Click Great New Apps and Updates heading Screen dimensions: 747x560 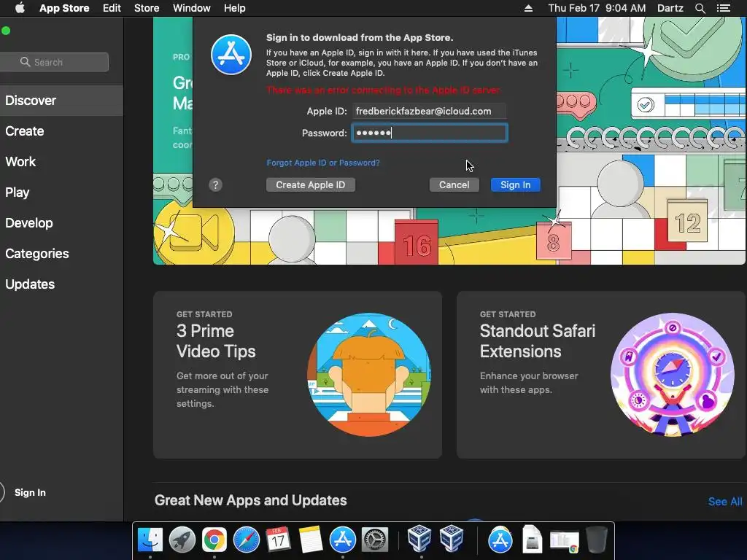251,500
